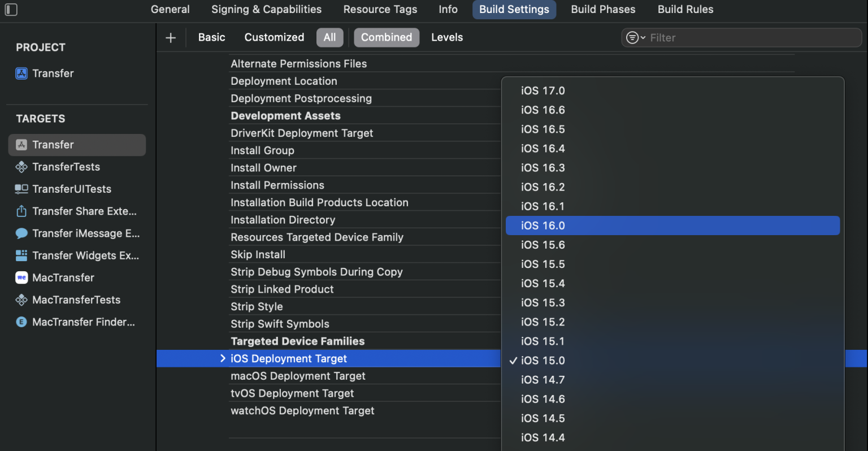Click the TransferUITests target icon
This screenshot has height=451, width=868.
21,189
